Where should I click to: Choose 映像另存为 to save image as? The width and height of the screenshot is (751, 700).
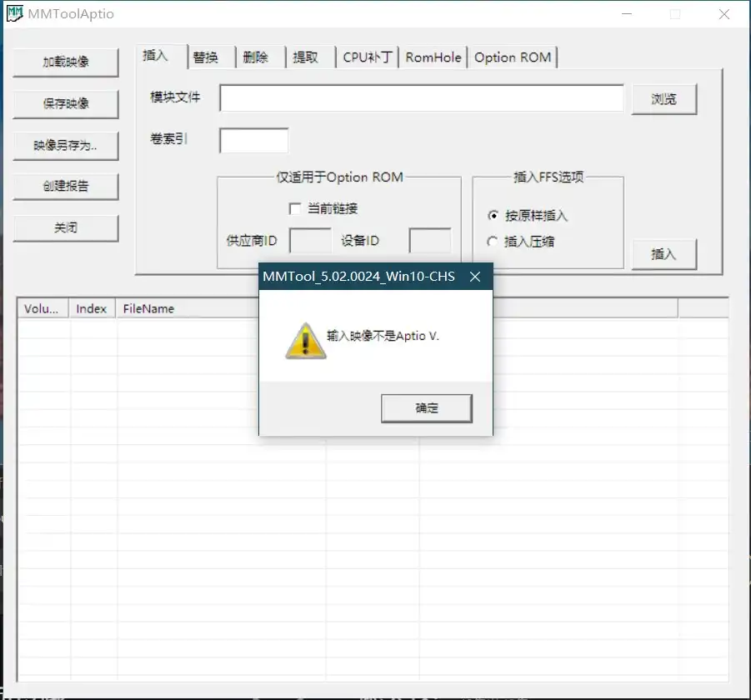[66, 145]
